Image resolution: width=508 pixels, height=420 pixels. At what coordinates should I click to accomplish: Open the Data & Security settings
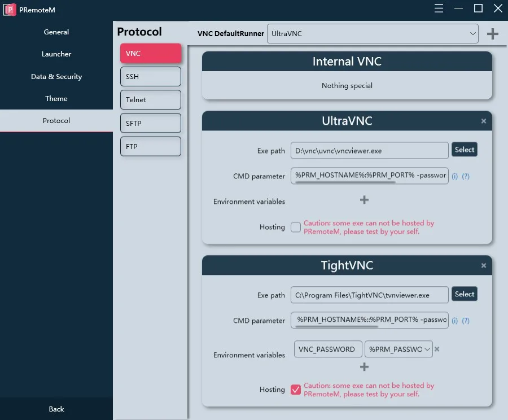click(x=56, y=77)
